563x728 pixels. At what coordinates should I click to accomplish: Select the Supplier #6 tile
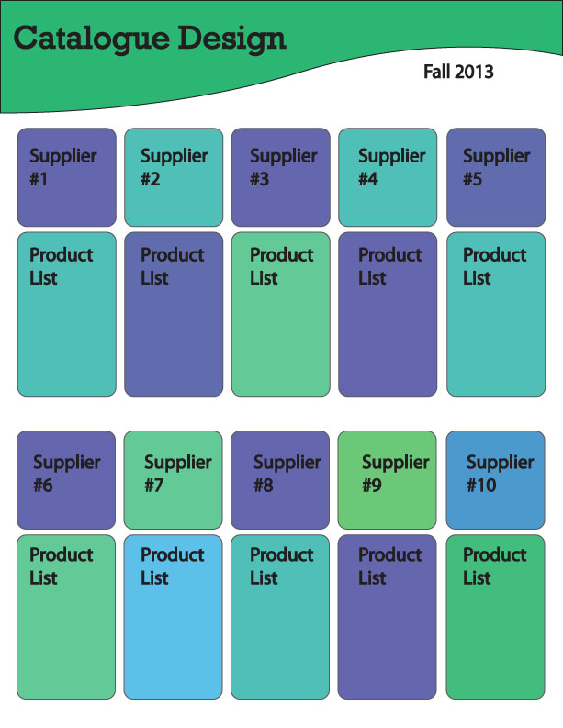click(x=66, y=479)
